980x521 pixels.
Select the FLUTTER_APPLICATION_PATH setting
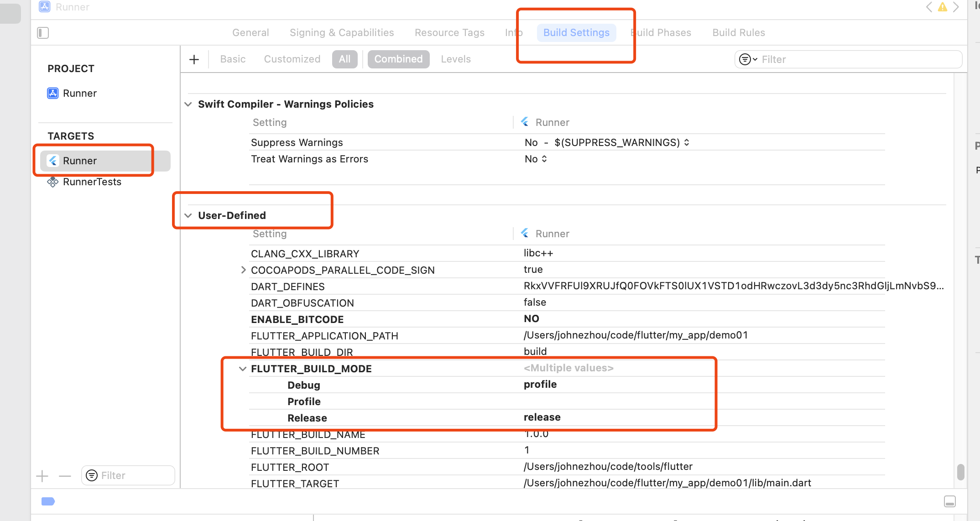(324, 336)
